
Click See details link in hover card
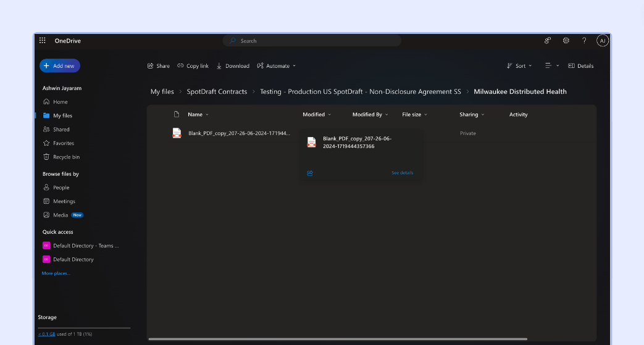(x=403, y=173)
